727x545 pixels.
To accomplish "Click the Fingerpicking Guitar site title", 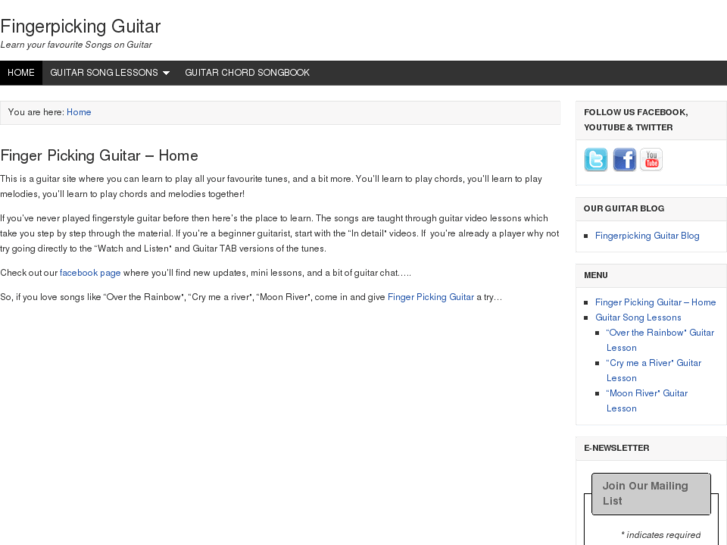I will click(x=80, y=26).
